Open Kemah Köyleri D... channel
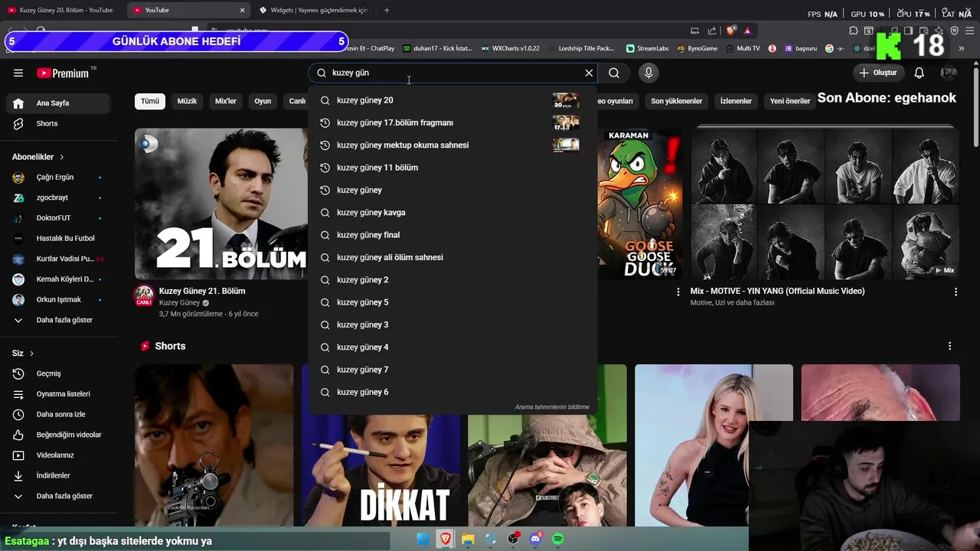980x551 pixels. click(57, 279)
